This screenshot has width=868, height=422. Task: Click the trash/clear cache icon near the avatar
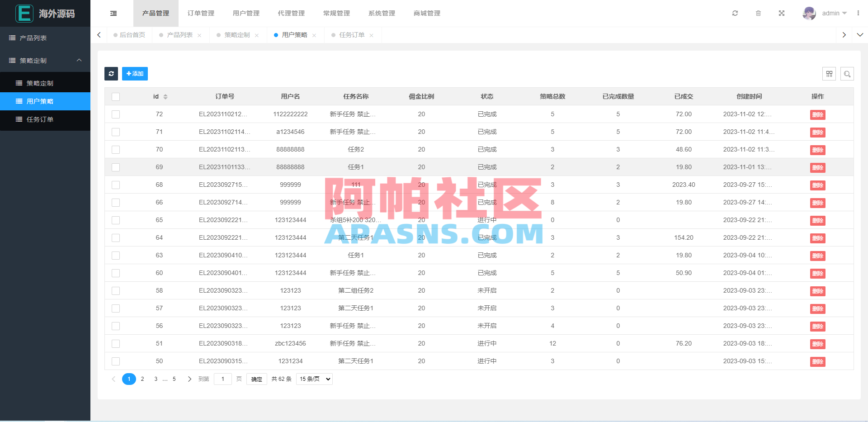[759, 13]
